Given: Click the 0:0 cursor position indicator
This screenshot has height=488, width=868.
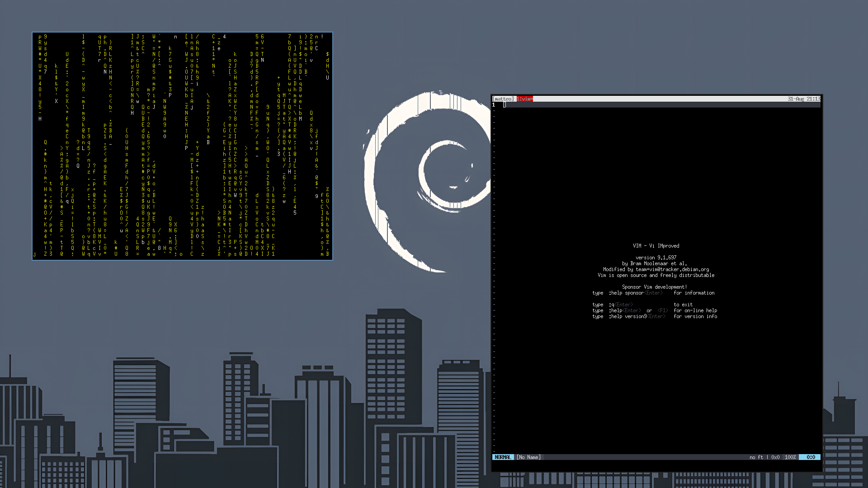Looking at the screenshot, I should coord(811,457).
